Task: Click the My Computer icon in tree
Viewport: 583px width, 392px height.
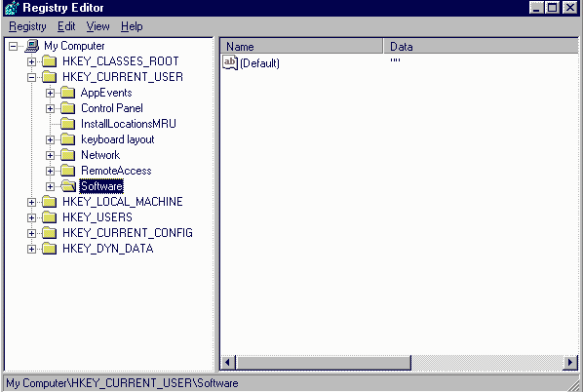Action: pyautogui.click(x=32, y=46)
